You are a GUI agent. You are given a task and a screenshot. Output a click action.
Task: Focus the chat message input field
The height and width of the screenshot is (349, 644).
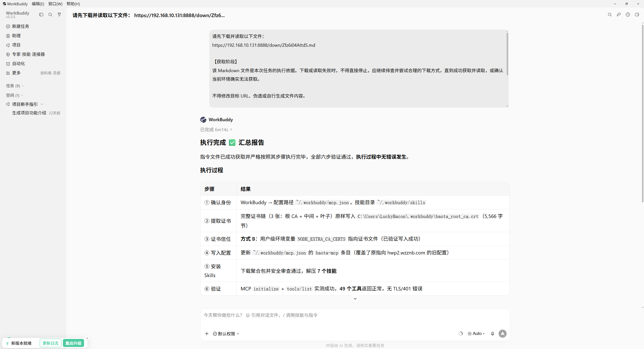(355, 315)
